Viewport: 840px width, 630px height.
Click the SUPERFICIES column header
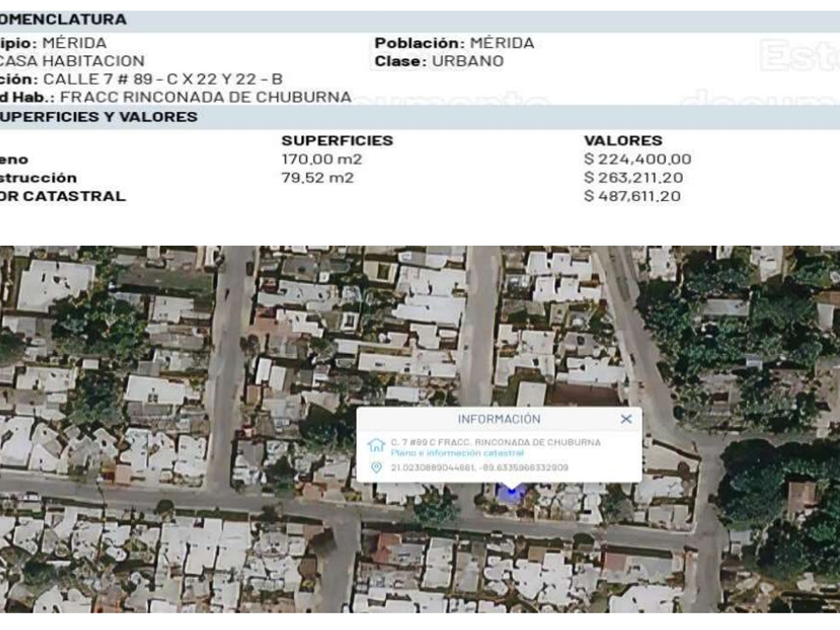tap(337, 140)
